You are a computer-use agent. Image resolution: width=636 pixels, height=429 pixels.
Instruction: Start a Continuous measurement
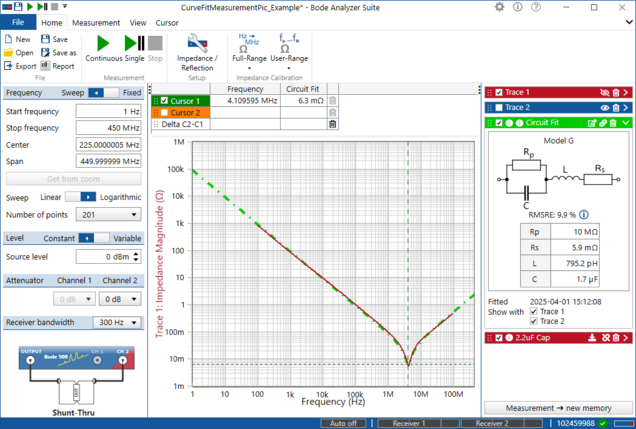tap(103, 47)
